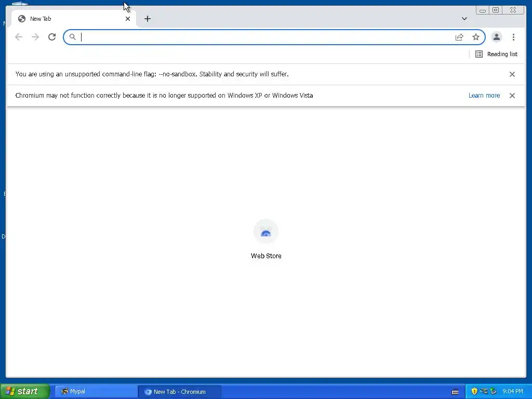
Task: Open the Reading list panel
Action: (496, 54)
